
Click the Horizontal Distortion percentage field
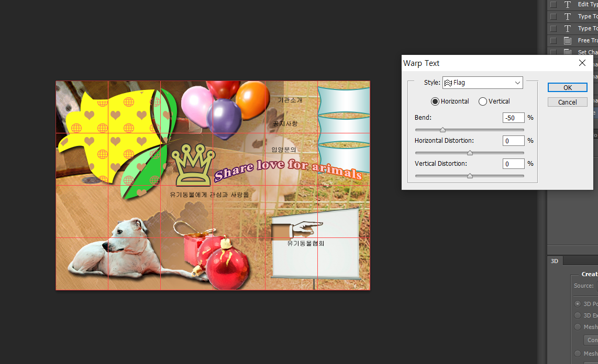click(x=513, y=141)
